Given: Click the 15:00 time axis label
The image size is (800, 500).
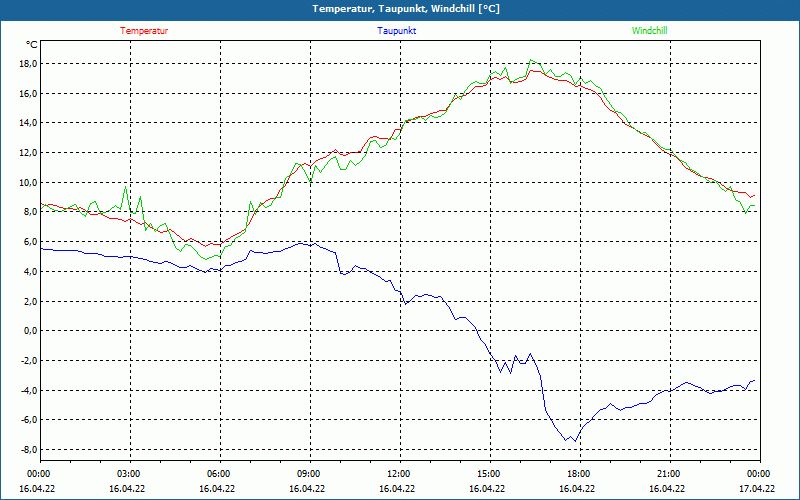Looking at the screenshot, I should [488, 473].
